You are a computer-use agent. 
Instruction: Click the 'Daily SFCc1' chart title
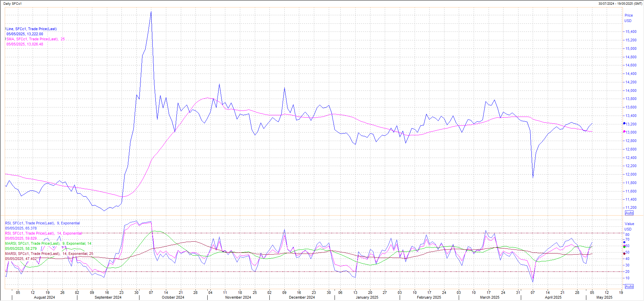click(x=13, y=4)
